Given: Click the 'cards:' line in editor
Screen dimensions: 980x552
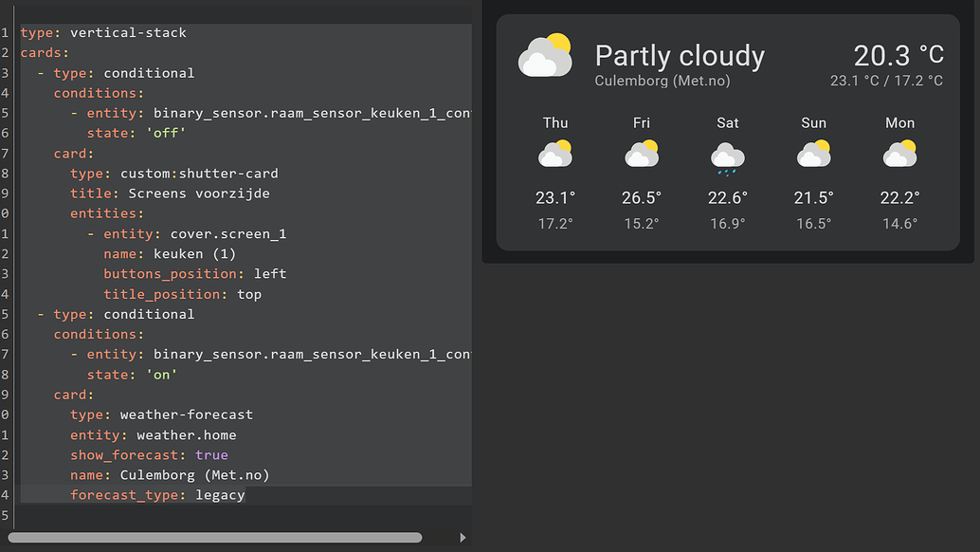Looking at the screenshot, I should pyautogui.click(x=45, y=52).
